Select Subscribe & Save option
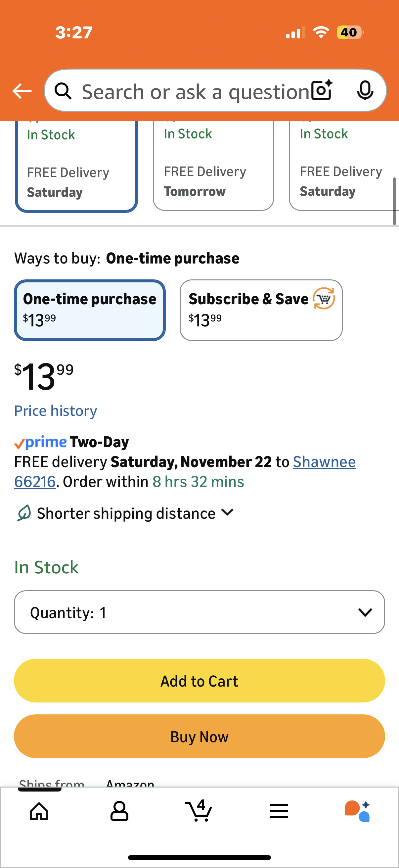 tap(261, 310)
